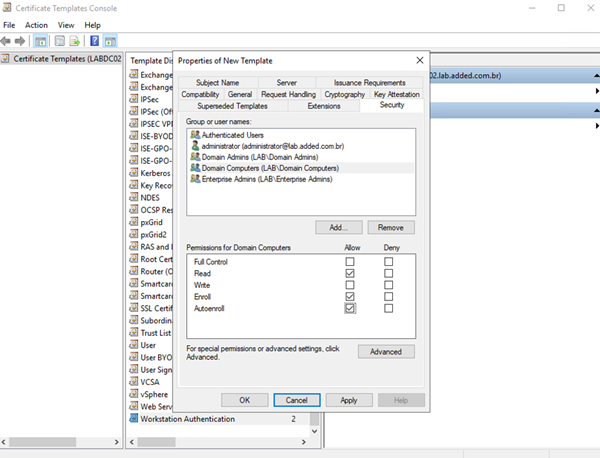Uncheck the Allow Autoenroll checkbox
600x458 pixels.
pos(349,309)
